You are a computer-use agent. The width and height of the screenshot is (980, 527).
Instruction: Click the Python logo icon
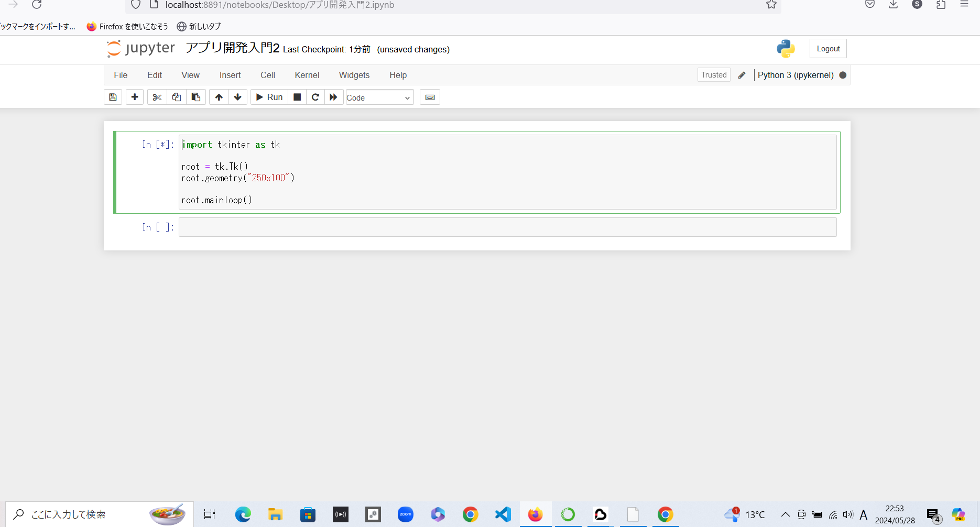pos(786,49)
